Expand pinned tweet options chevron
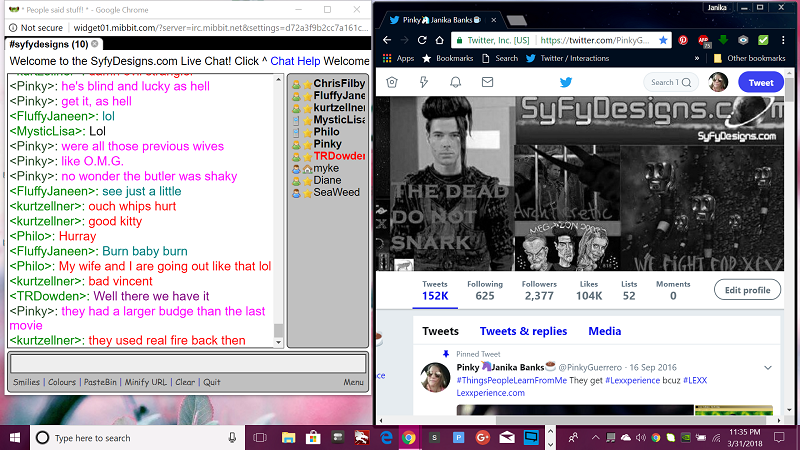800x450 pixels. point(768,367)
